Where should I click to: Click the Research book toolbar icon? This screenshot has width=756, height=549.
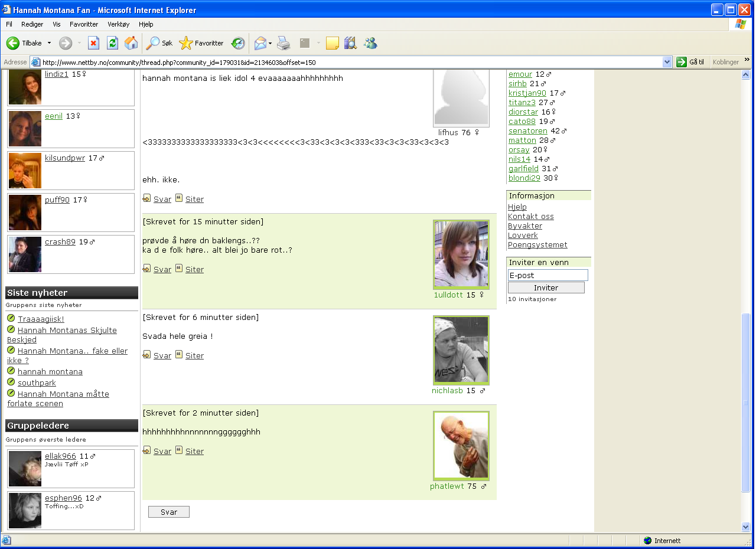coord(350,43)
